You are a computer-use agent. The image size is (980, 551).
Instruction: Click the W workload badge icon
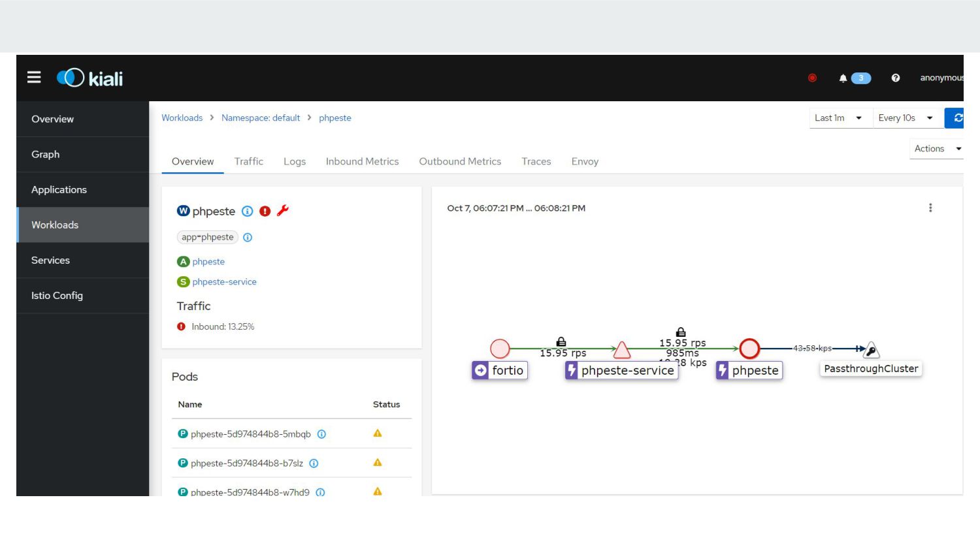(x=184, y=211)
